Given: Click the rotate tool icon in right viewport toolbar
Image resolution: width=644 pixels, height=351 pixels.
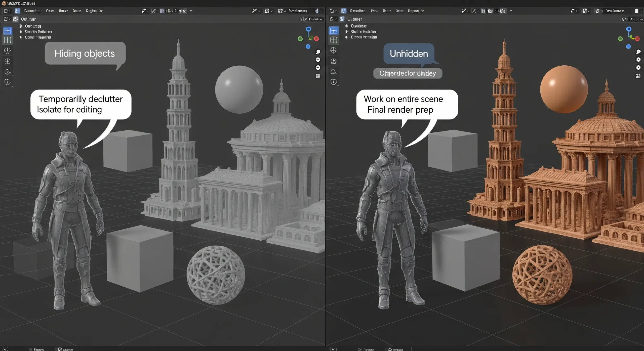Looking at the screenshot, I should pos(334,72).
